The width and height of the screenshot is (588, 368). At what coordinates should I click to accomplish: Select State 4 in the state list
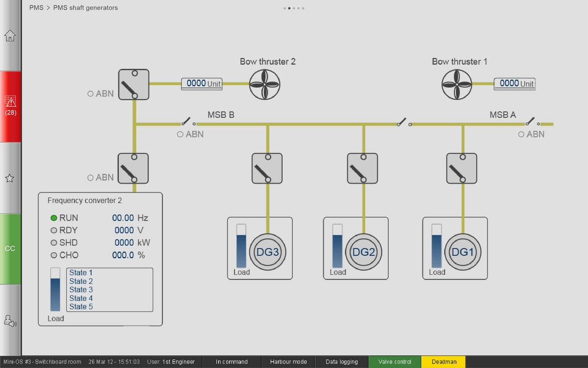coord(81,298)
